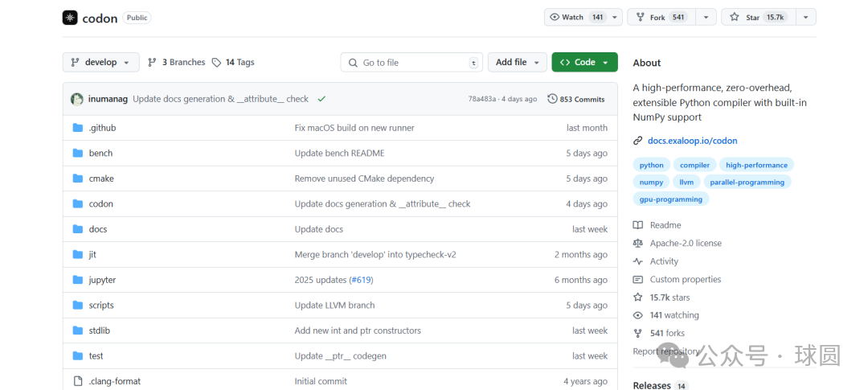Open the 'Add new int and ptr constructors' commit
This screenshot has width=868, height=390.
(358, 330)
